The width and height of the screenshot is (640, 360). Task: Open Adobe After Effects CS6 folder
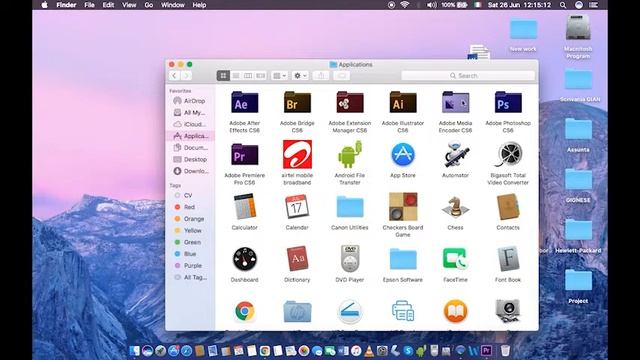click(244, 102)
